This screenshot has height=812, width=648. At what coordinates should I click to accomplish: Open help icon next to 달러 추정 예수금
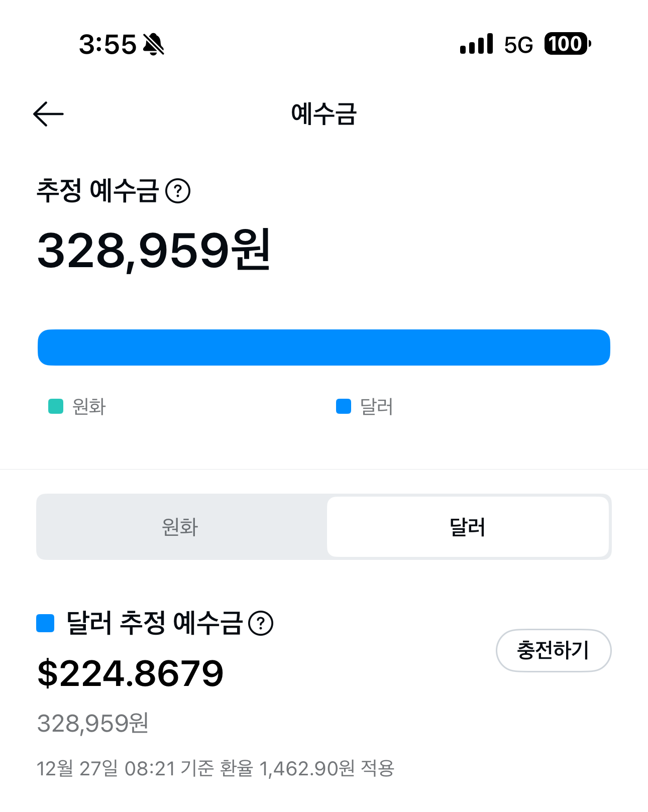[x=261, y=623]
